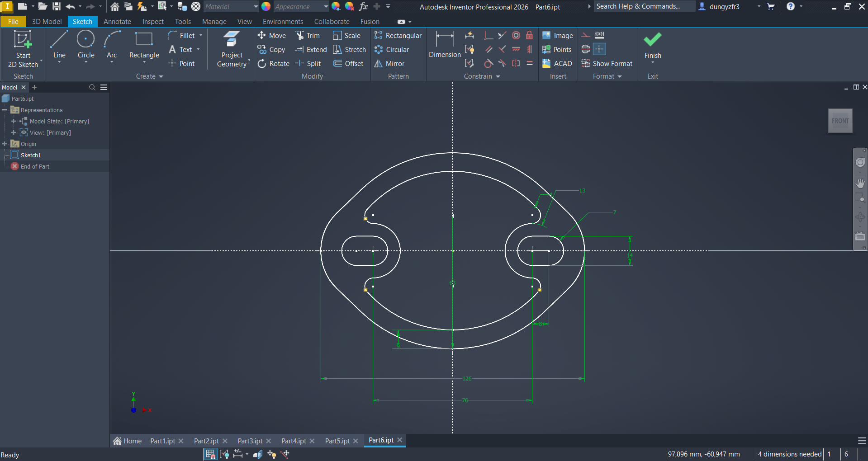This screenshot has height=461, width=868.
Task: Click the Project Geometry tool
Action: click(x=232, y=49)
